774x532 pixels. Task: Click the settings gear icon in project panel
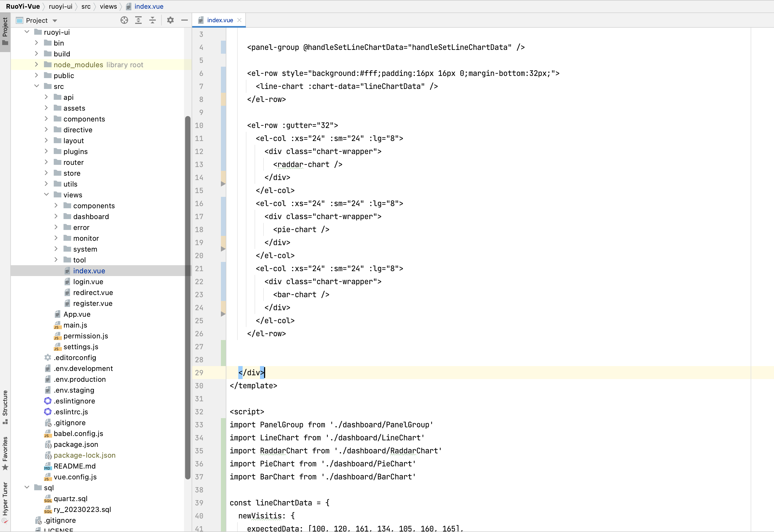click(x=170, y=20)
